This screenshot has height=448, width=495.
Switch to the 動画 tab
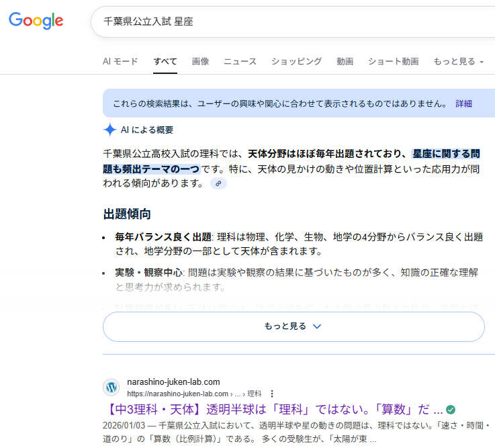[x=345, y=61]
